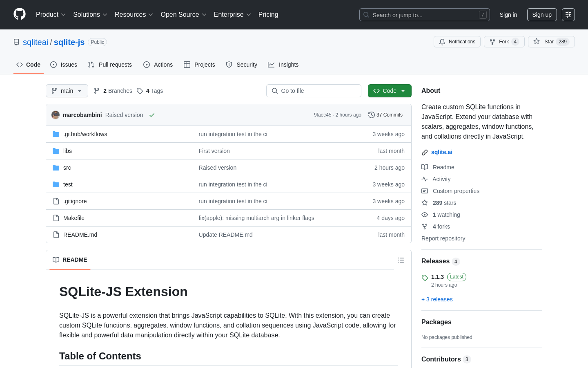The image size is (588, 368).
Task: Open the sqlite.ai website link
Action: pyautogui.click(x=442, y=152)
